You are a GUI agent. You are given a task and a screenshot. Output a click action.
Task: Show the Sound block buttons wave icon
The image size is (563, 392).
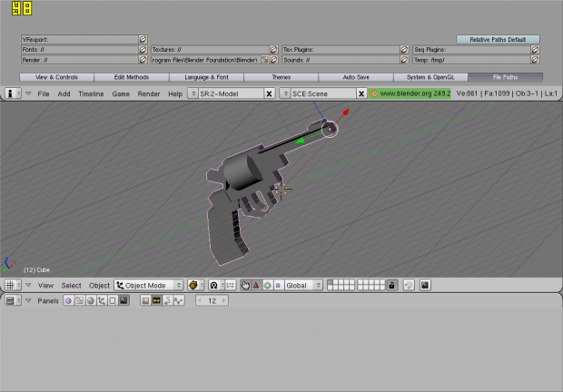tap(179, 300)
